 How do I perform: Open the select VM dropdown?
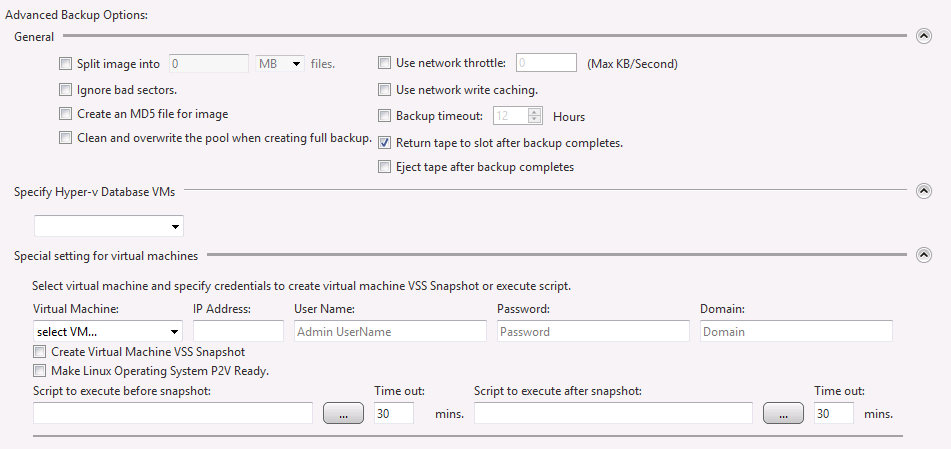tap(108, 331)
